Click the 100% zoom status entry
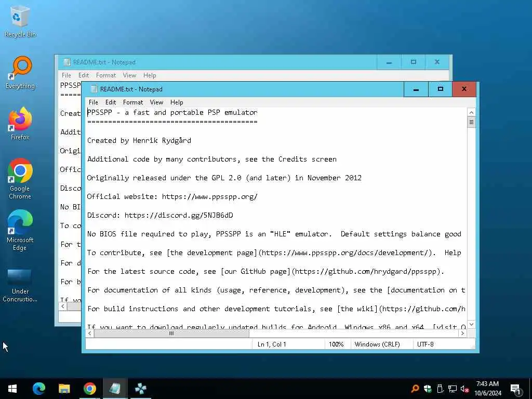532x399 pixels. 336,344
